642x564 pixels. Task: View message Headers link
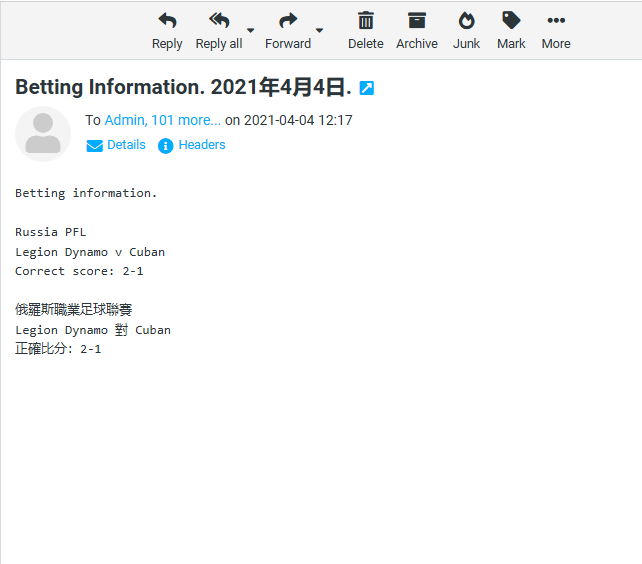click(x=202, y=145)
